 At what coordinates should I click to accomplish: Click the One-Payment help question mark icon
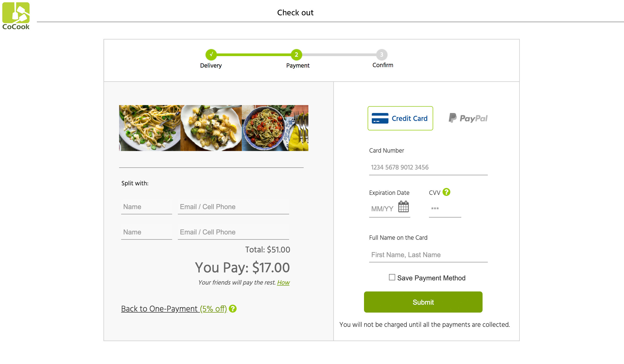tap(233, 309)
